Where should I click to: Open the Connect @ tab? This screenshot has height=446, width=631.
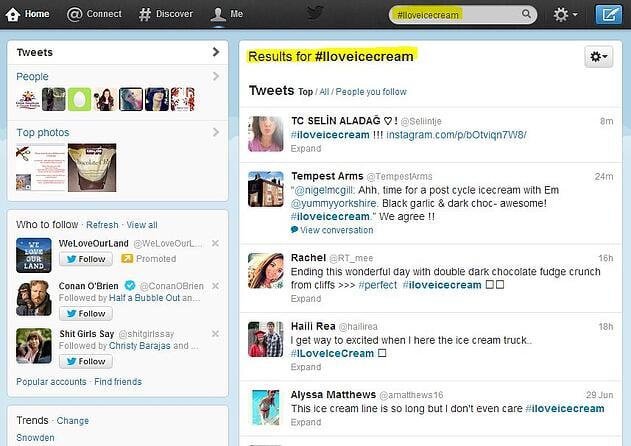(94, 14)
